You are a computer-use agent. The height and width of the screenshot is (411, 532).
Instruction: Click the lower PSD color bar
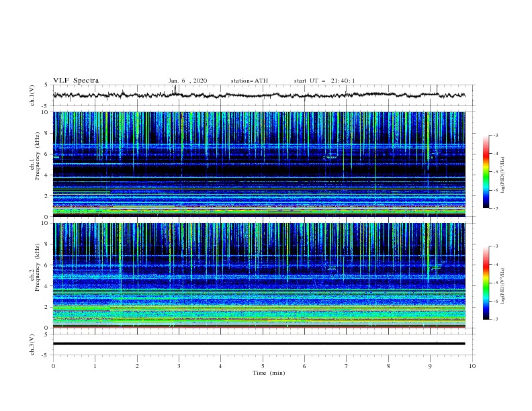[486, 283]
